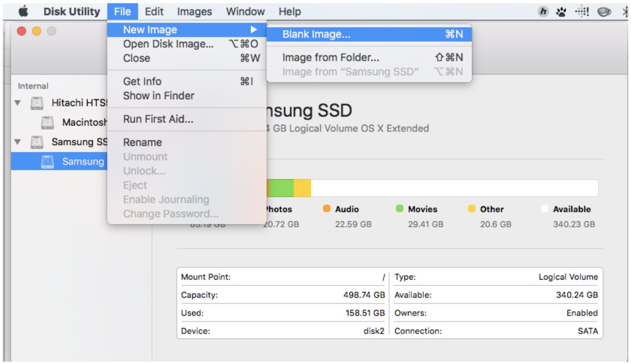The width and height of the screenshot is (631, 364).
Task: Click the "Logical Volume" type value in table
Action: (x=568, y=277)
